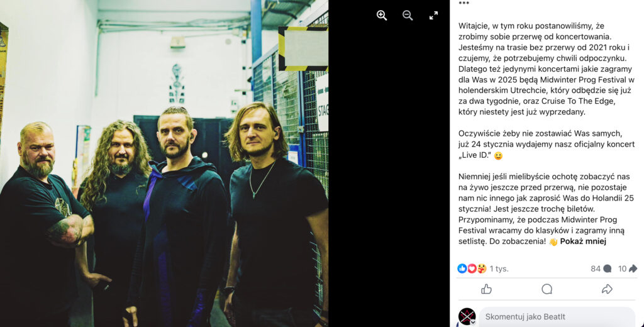Open the commenter profile switcher arrow on avatar

pos(473,323)
